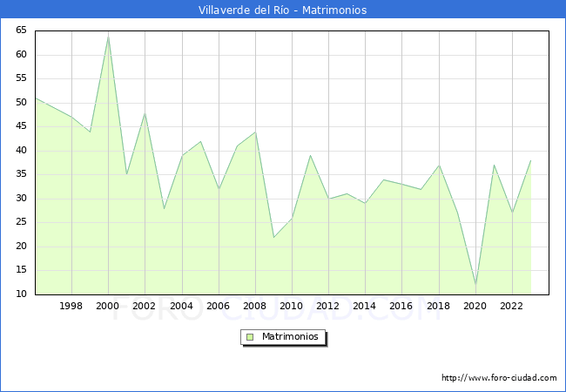Click the x-axis label 2012
This screenshot has height=392, width=566.
tap(327, 306)
